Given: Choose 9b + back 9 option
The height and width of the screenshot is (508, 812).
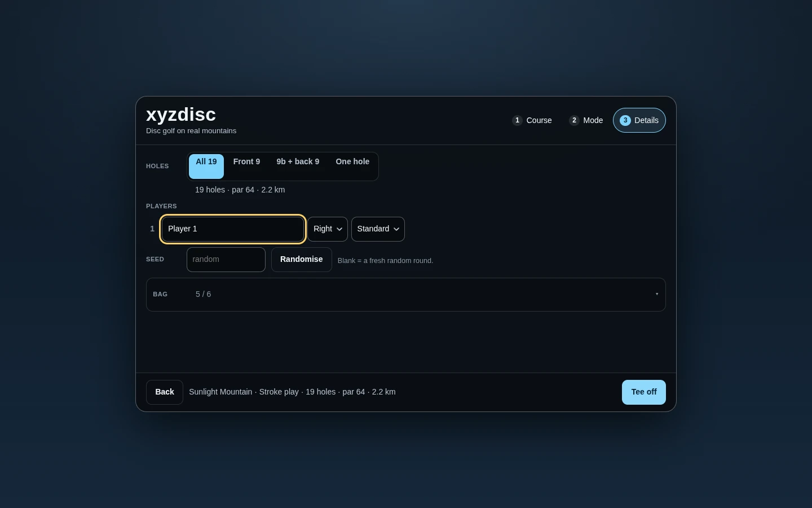Looking at the screenshot, I should coord(298,167).
